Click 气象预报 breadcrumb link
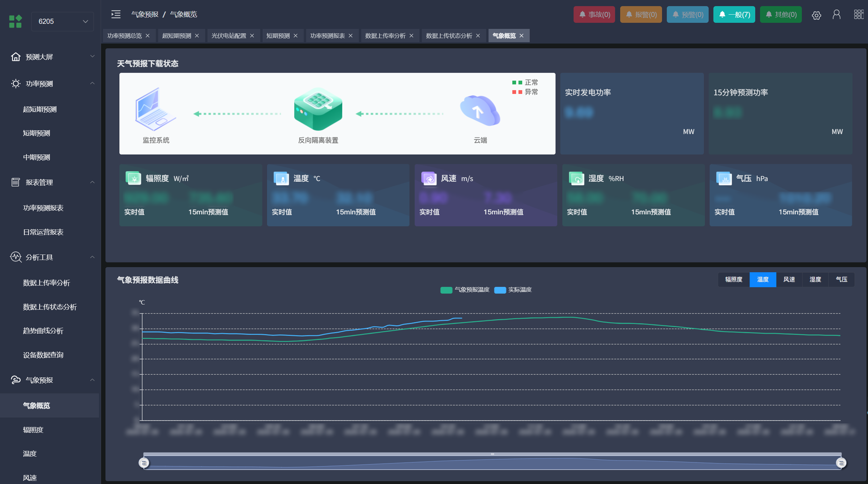Image resolution: width=868 pixels, height=484 pixels. [x=145, y=14]
